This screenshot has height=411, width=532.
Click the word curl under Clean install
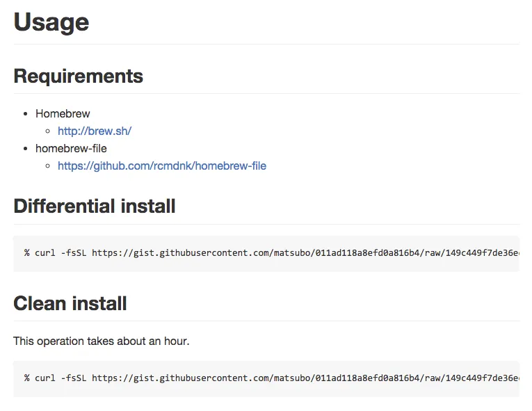(45, 378)
